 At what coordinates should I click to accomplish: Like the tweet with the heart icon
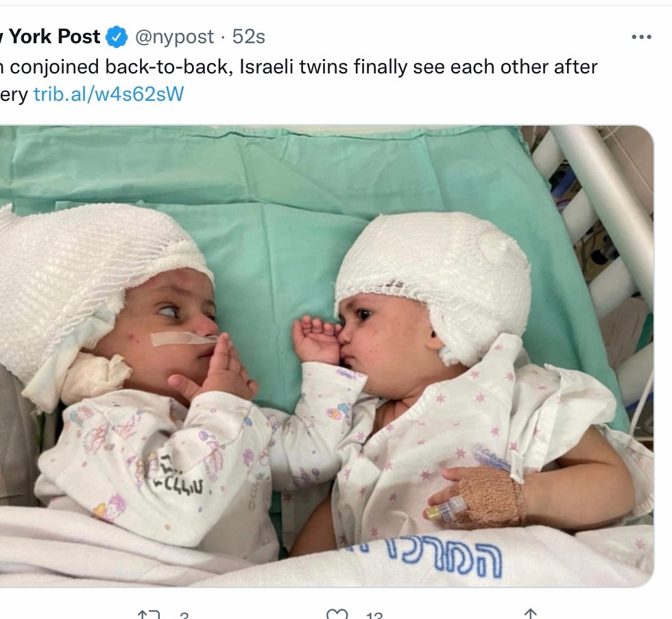(x=337, y=615)
